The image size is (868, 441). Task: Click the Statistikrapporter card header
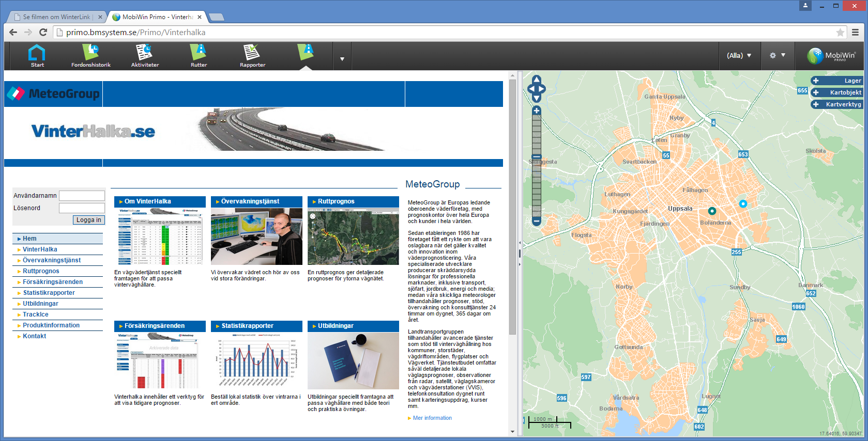(x=256, y=326)
